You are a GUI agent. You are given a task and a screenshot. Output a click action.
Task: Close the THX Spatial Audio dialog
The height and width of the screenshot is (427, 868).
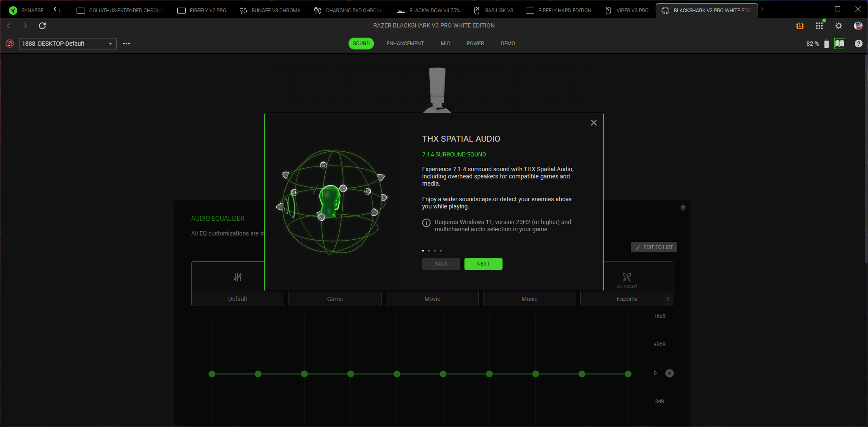[594, 123]
